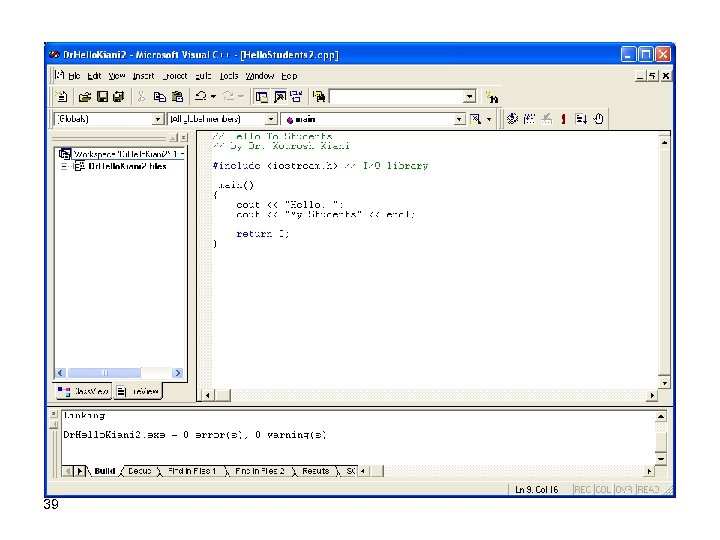Click the Open file folder icon
Image resolution: width=720 pixels, height=540 pixels.
(x=85, y=97)
